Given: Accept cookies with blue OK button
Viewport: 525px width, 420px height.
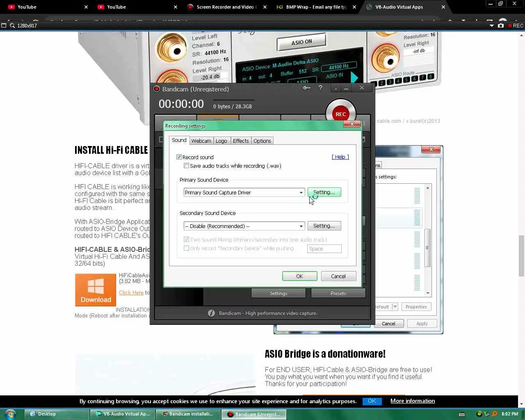Looking at the screenshot, I should [372, 401].
